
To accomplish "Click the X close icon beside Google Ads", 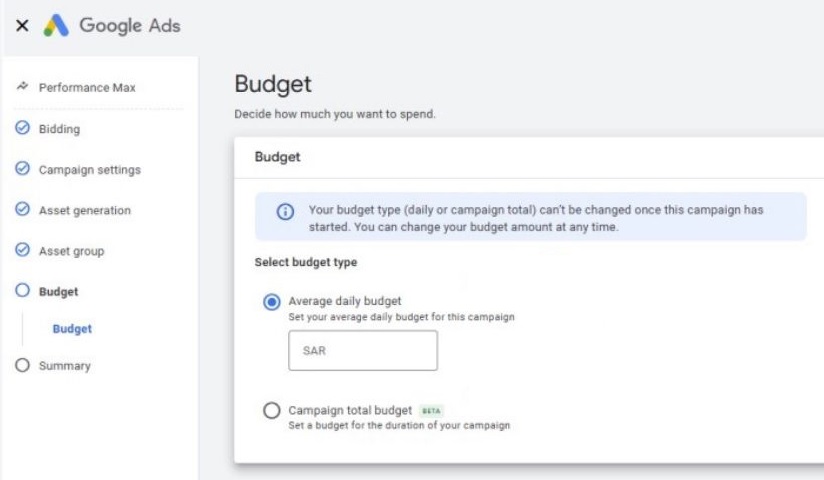I will pyautogui.click(x=22, y=27).
